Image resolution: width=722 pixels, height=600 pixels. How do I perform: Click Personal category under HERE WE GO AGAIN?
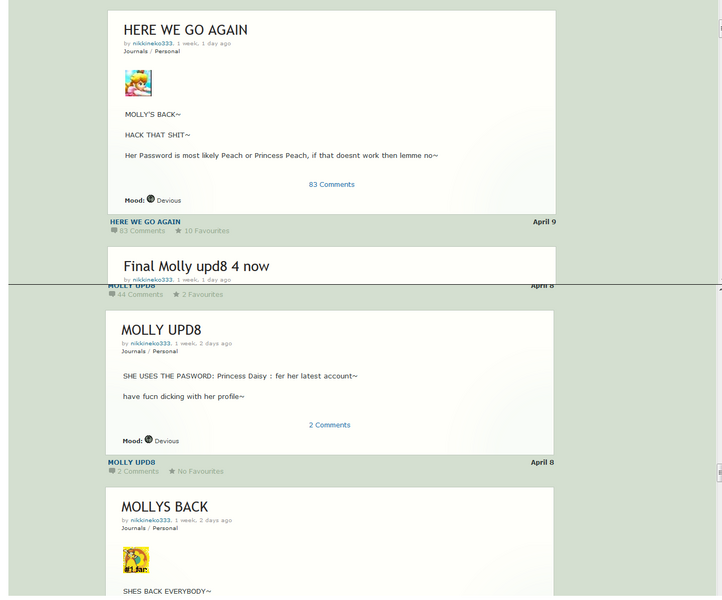167,52
